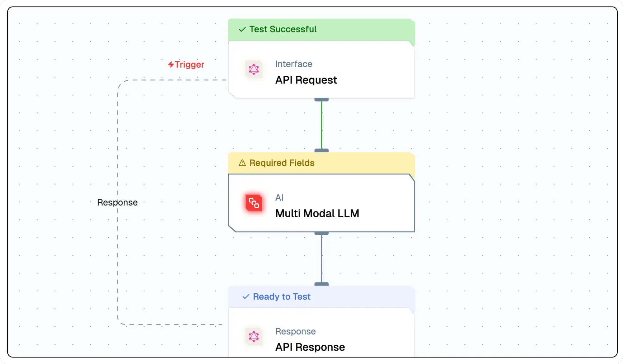Viewport: 623px width, 364px height.
Task: Click Multi Modal LLM node's bottom output handle
Action: click(321, 233)
